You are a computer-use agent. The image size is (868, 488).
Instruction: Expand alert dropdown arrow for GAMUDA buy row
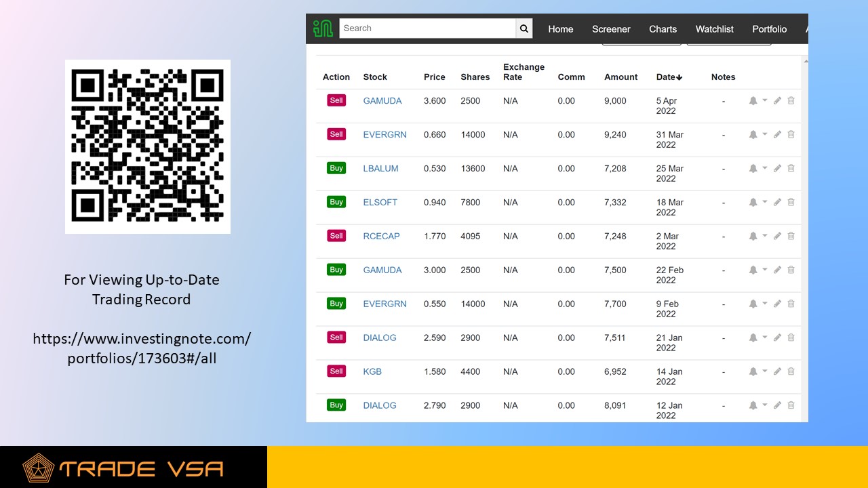(x=765, y=269)
